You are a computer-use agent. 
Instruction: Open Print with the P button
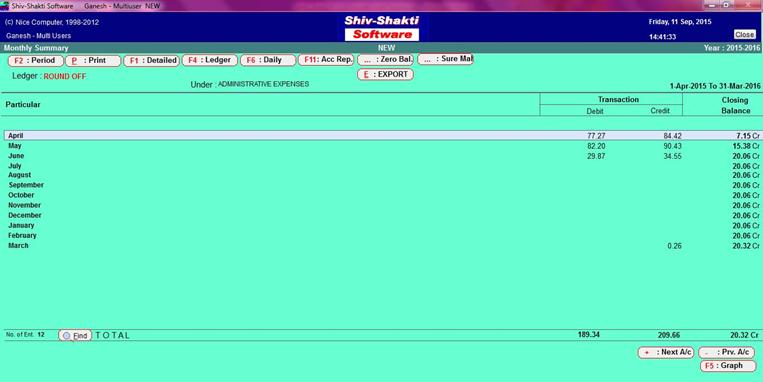(93, 61)
